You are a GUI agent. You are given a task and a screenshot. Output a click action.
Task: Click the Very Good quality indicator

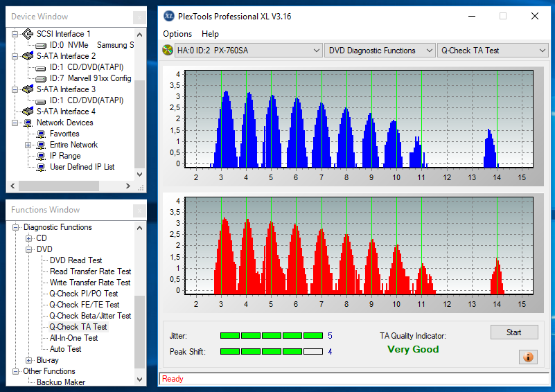click(x=413, y=349)
